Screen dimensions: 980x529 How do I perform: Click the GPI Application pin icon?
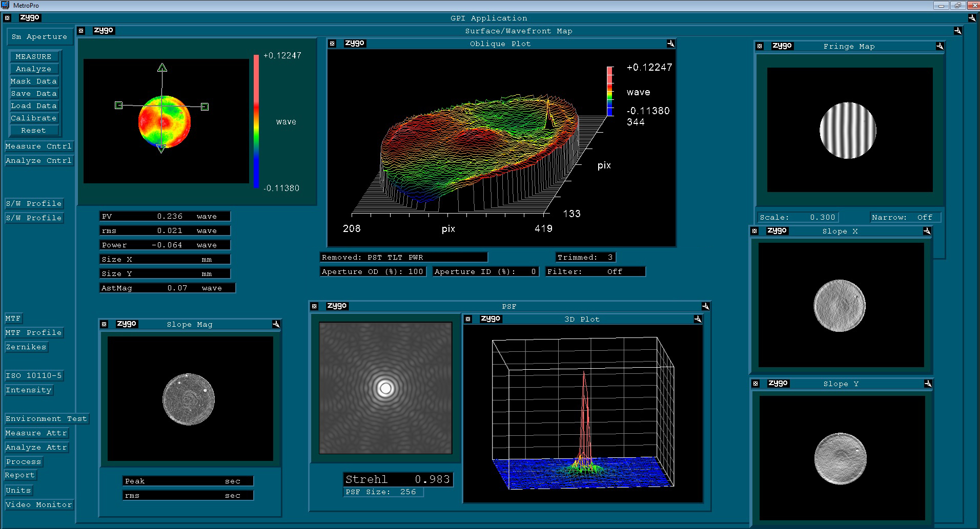coord(972,18)
